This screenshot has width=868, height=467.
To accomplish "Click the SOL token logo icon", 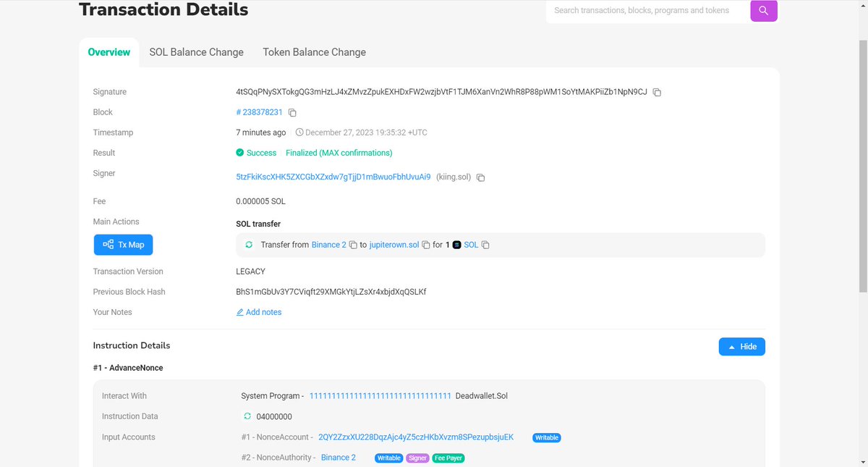I will pos(457,245).
